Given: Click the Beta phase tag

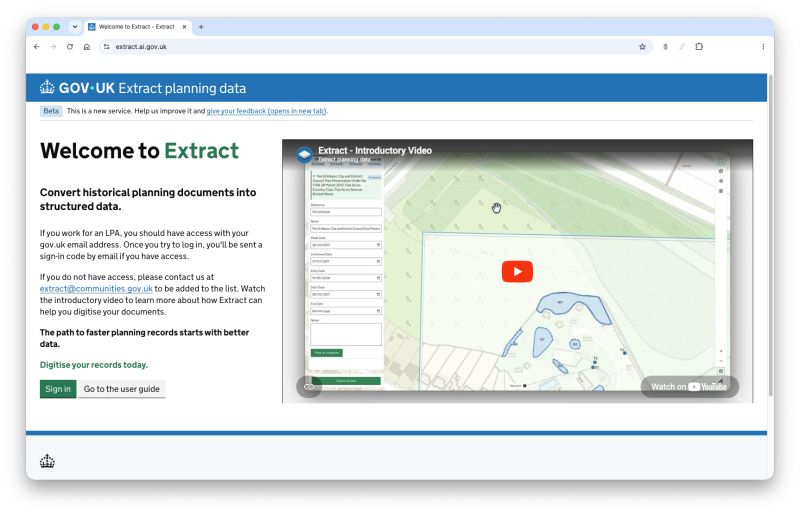Looking at the screenshot, I should 51,111.
